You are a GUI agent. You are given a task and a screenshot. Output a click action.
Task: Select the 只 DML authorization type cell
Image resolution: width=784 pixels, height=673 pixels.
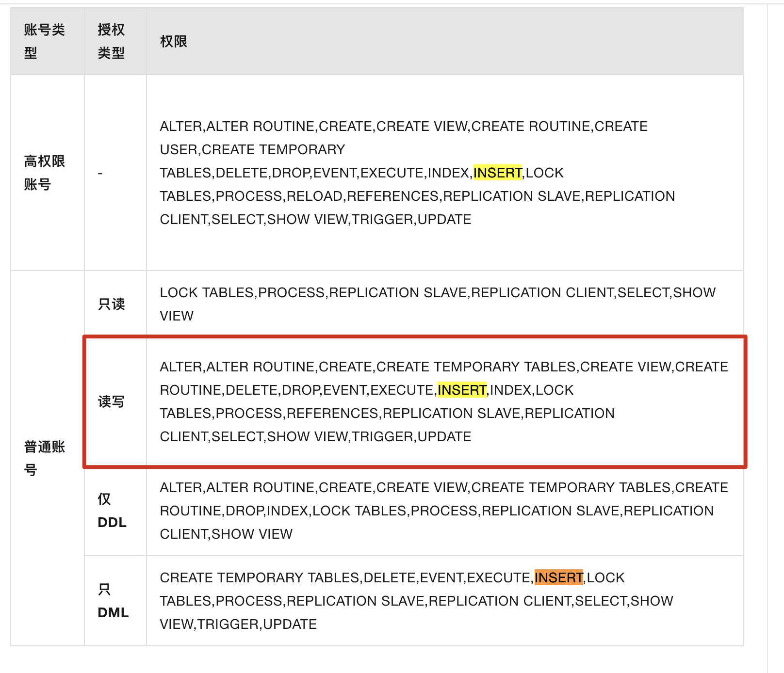(113, 601)
